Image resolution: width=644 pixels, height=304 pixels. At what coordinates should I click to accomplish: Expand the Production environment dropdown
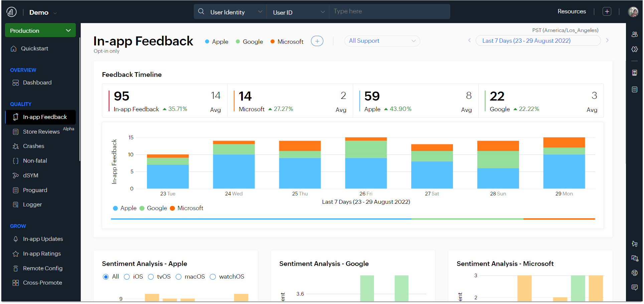coord(40,30)
